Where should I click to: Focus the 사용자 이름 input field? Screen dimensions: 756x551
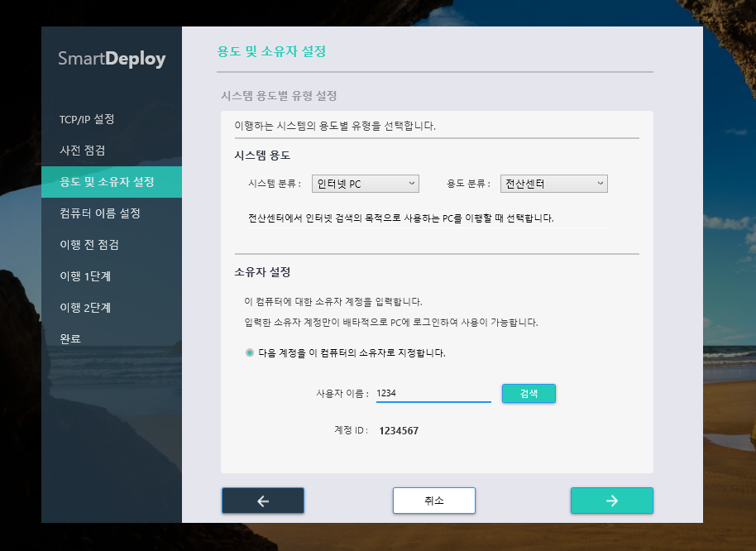coord(433,393)
